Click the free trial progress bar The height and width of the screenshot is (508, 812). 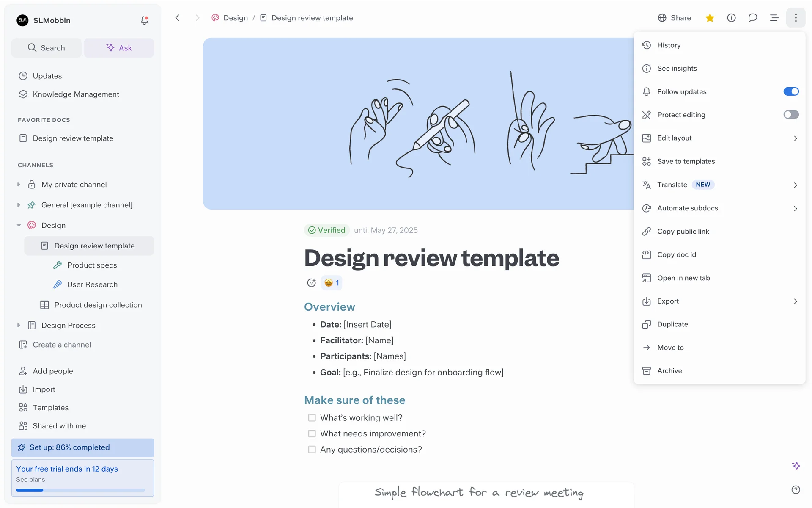[x=80, y=490]
